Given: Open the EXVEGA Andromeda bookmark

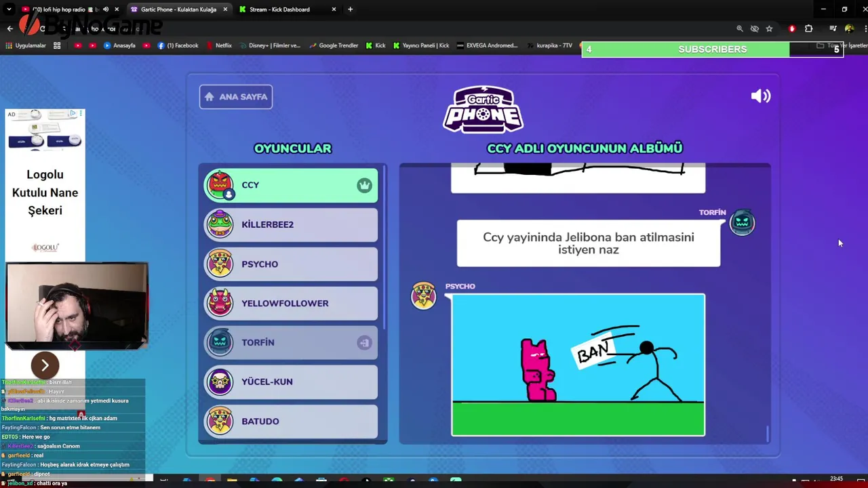Looking at the screenshot, I should tap(488, 45).
